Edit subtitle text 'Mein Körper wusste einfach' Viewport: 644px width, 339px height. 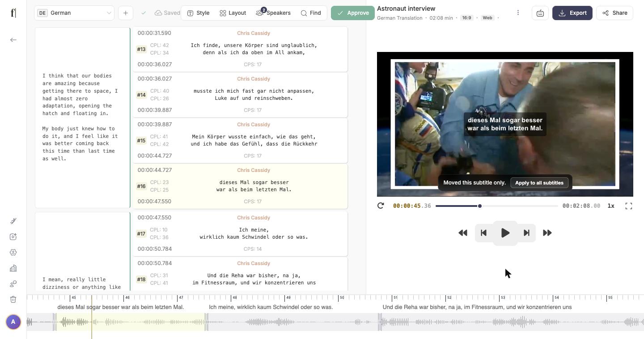pos(254,140)
